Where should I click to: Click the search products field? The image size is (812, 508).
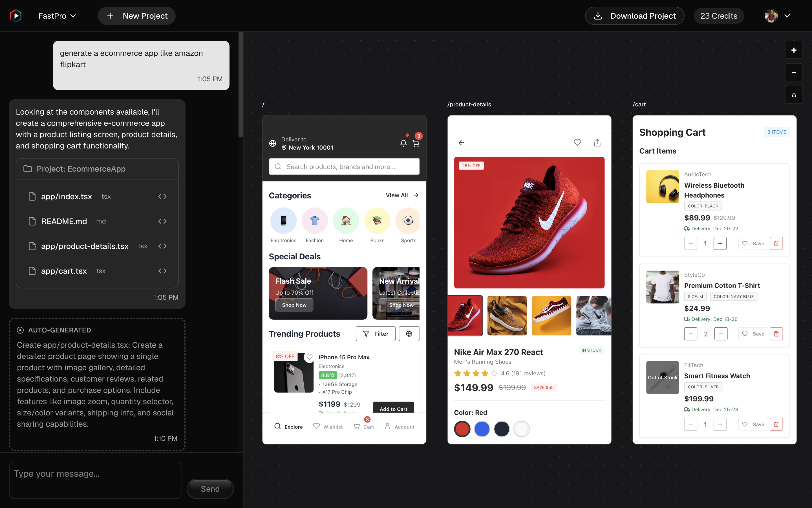[344, 167]
